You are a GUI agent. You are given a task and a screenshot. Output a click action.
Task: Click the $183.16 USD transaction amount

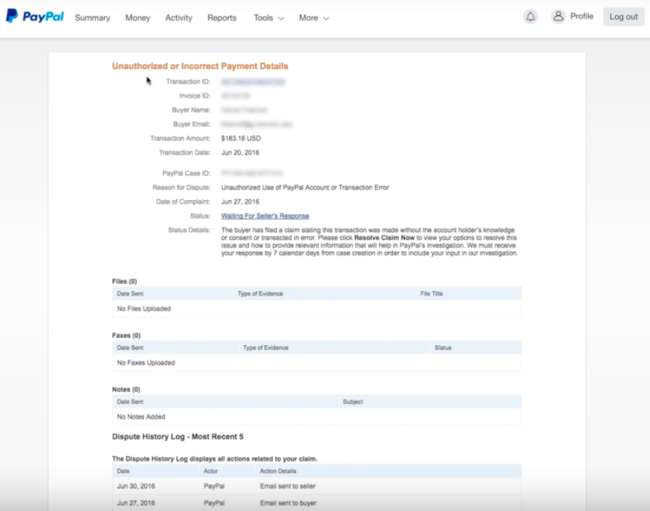tap(241, 138)
